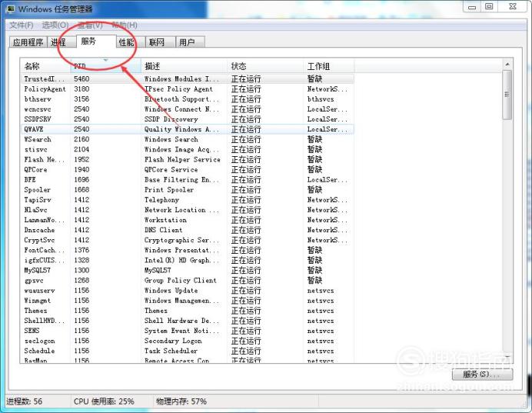
Task: Select the WSearch service row
Action: [x=187, y=139]
